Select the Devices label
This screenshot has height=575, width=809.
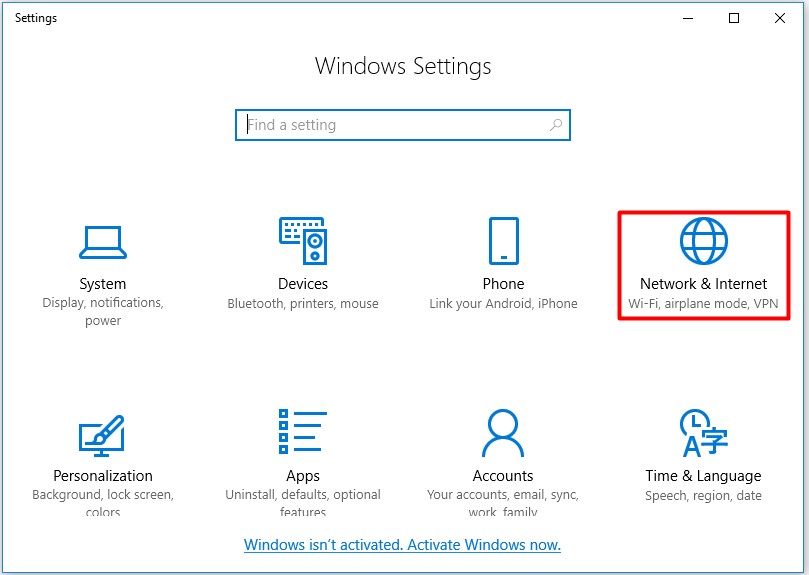[x=303, y=284]
